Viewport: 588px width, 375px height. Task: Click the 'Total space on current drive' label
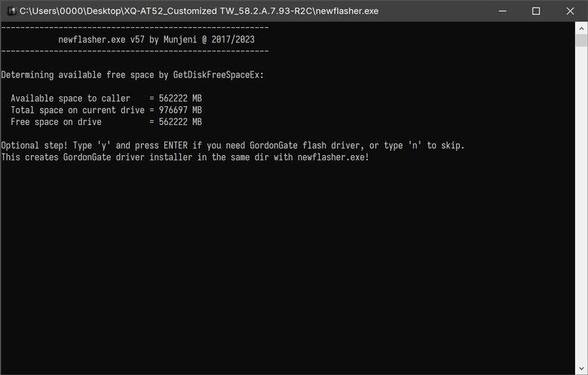(x=77, y=110)
